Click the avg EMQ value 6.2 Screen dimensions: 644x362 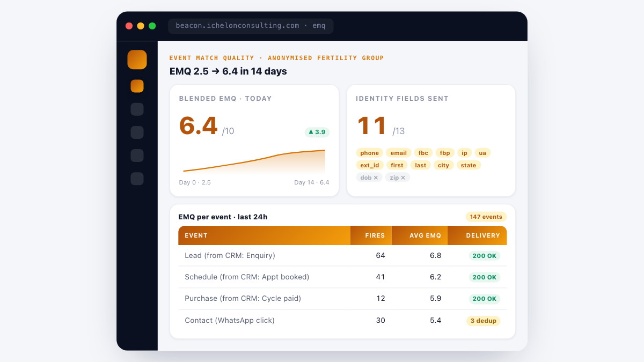click(x=436, y=277)
